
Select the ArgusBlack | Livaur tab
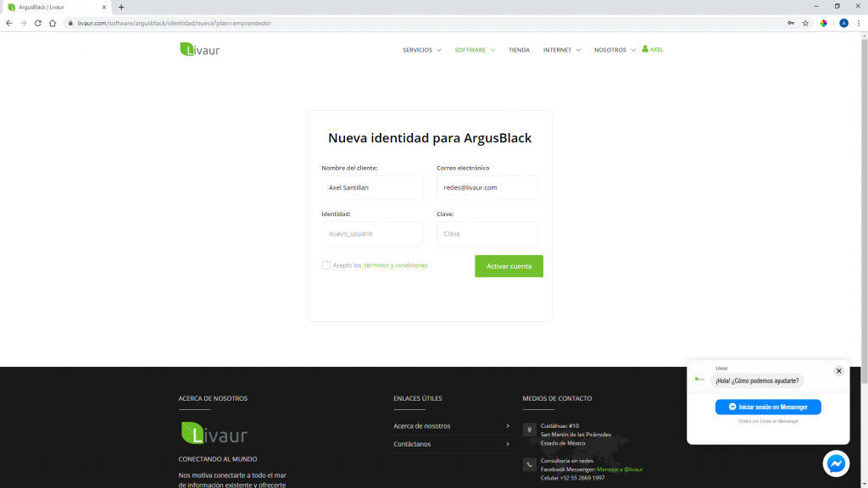coord(55,7)
